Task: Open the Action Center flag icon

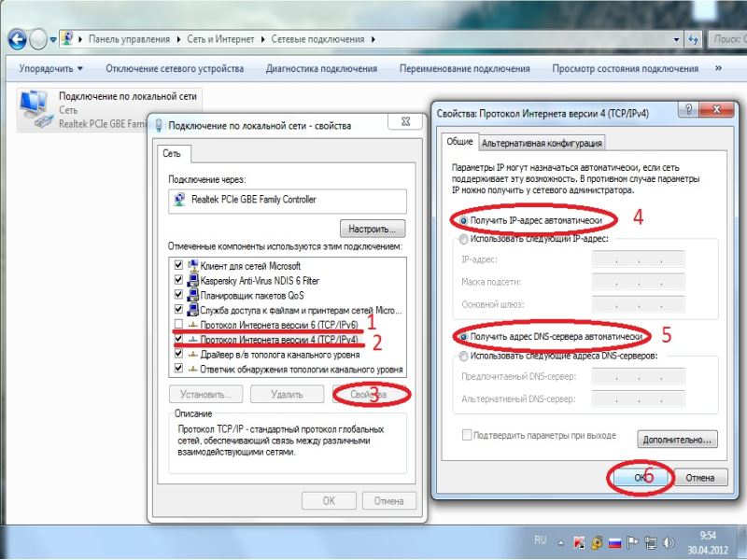Action: coord(633,542)
